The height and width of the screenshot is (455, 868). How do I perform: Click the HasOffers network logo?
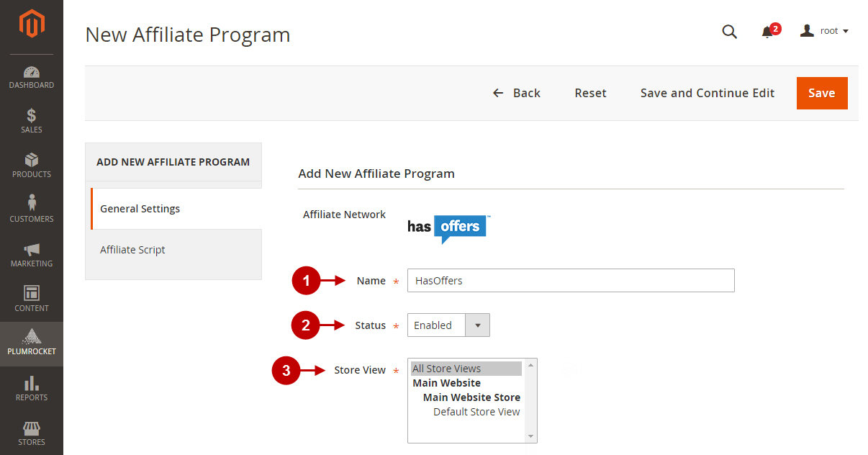tap(449, 229)
